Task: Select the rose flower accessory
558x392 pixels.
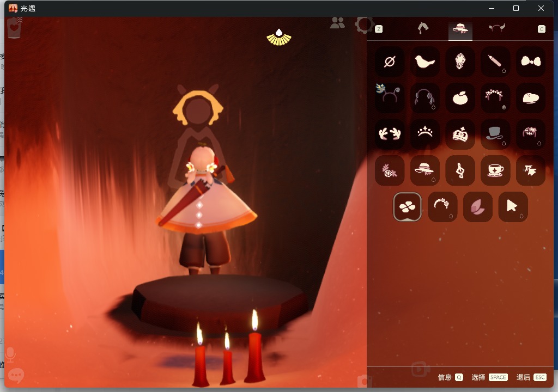Action: tap(390, 170)
